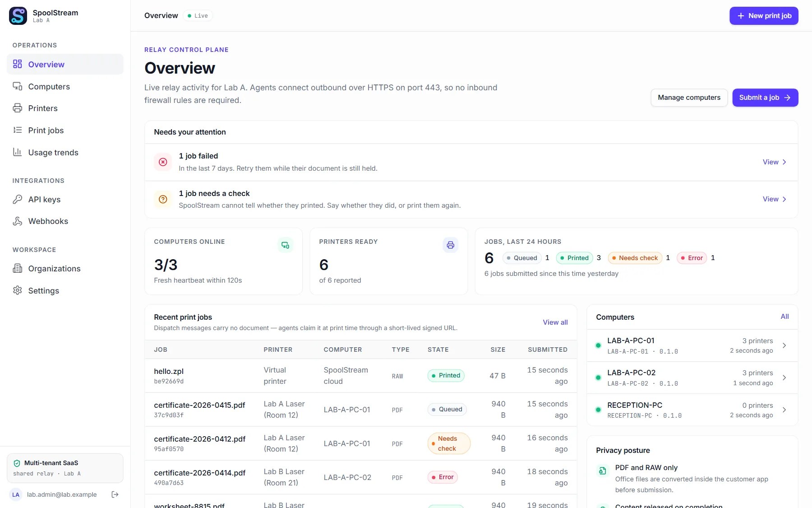Open All computers link
Image resolution: width=812 pixels, height=508 pixels.
pos(784,317)
